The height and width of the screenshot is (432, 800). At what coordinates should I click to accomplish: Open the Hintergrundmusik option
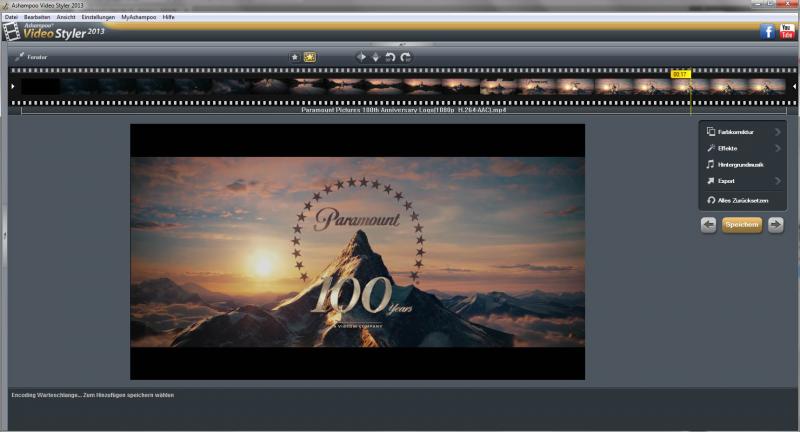(742, 165)
